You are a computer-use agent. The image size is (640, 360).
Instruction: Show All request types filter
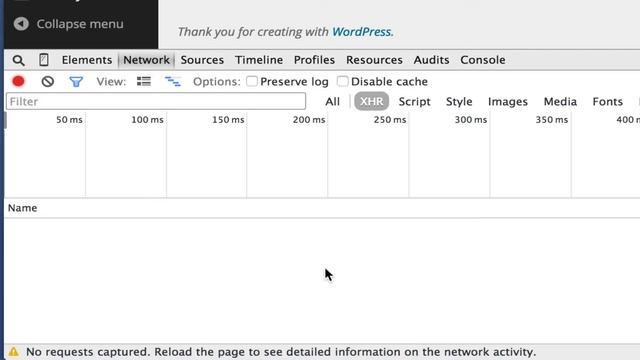(332, 102)
